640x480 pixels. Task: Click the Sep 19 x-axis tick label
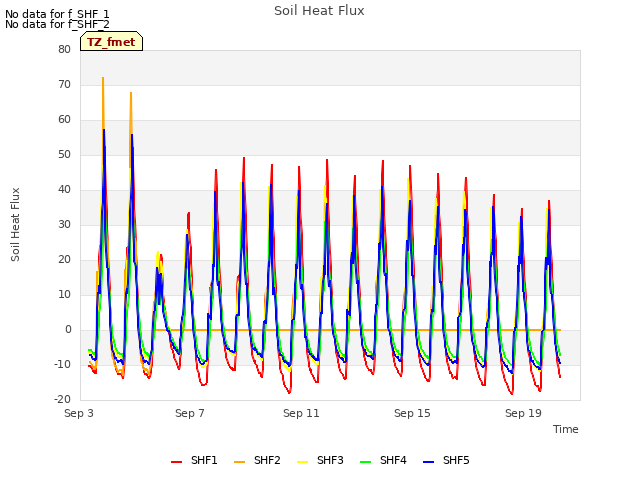click(x=523, y=413)
